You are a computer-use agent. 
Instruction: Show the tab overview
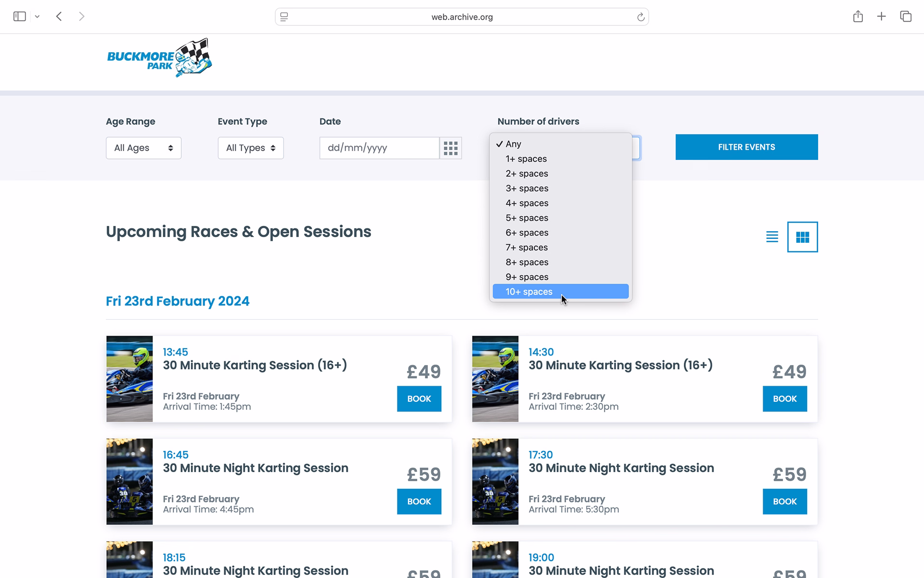tap(905, 17)
